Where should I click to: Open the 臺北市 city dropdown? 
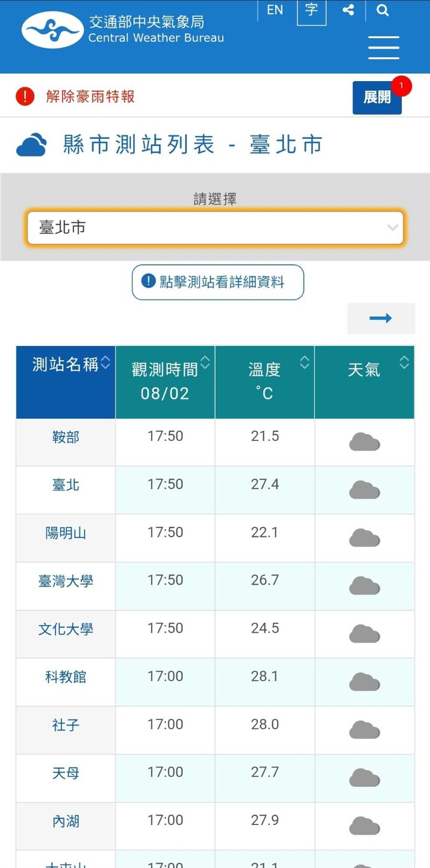[x=215, y=227]
